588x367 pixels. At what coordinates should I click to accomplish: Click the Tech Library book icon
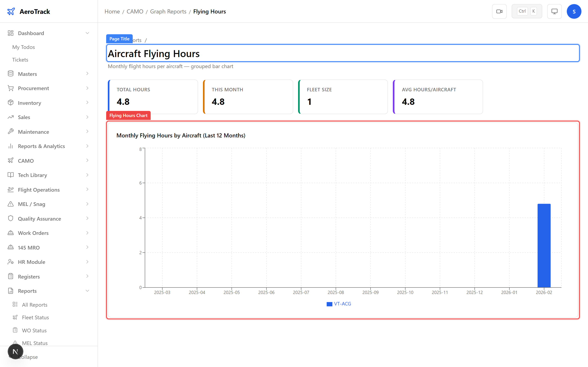click(x=10, y=175)
